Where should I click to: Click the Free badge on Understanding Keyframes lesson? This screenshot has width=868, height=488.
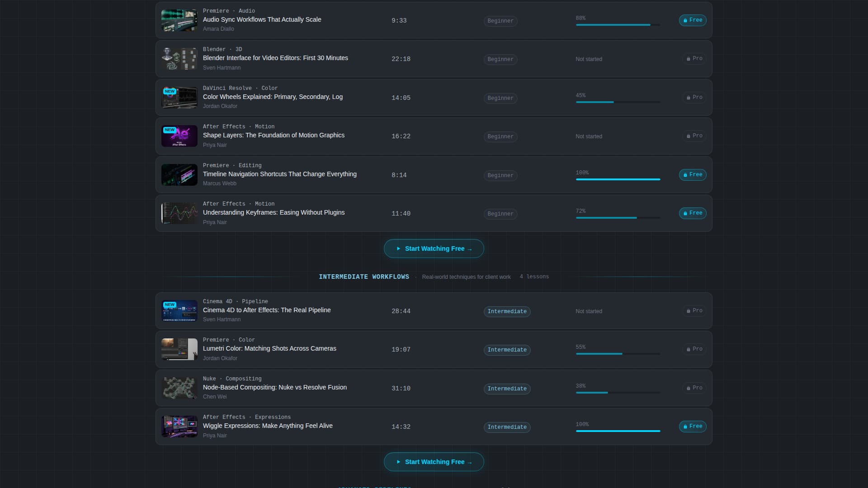point(693,213)
